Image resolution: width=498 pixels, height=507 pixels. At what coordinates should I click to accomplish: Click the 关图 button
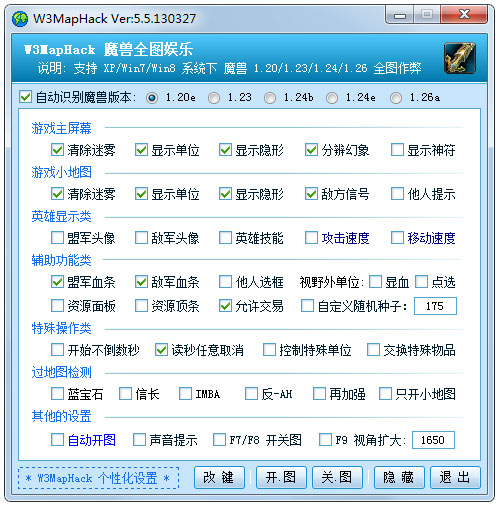(x=337, y=477)
